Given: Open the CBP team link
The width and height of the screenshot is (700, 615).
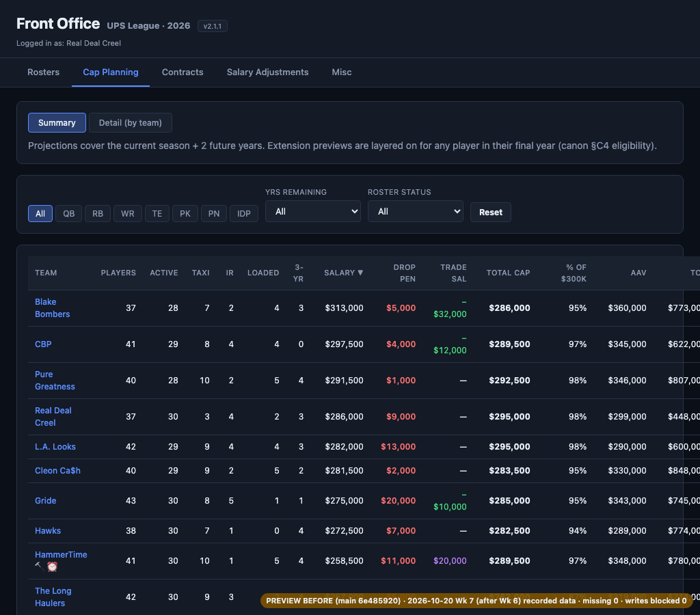Looking at the screenshot, I should [43, 344].
